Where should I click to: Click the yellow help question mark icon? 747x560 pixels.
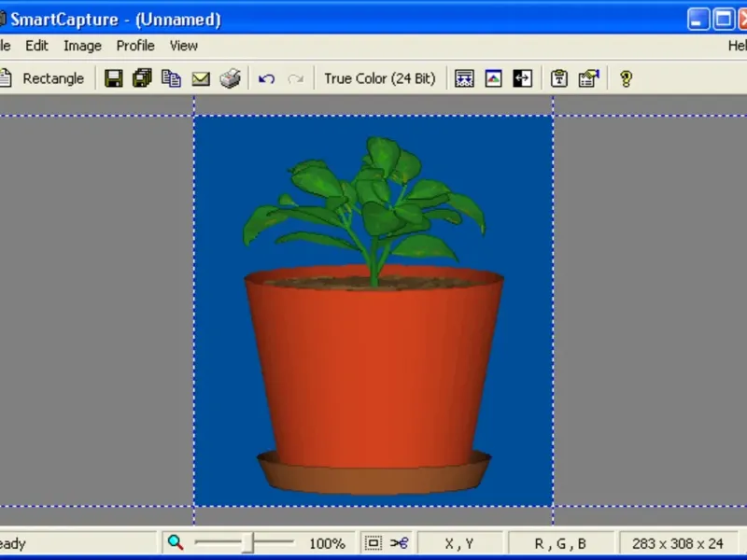pos(626,78)
